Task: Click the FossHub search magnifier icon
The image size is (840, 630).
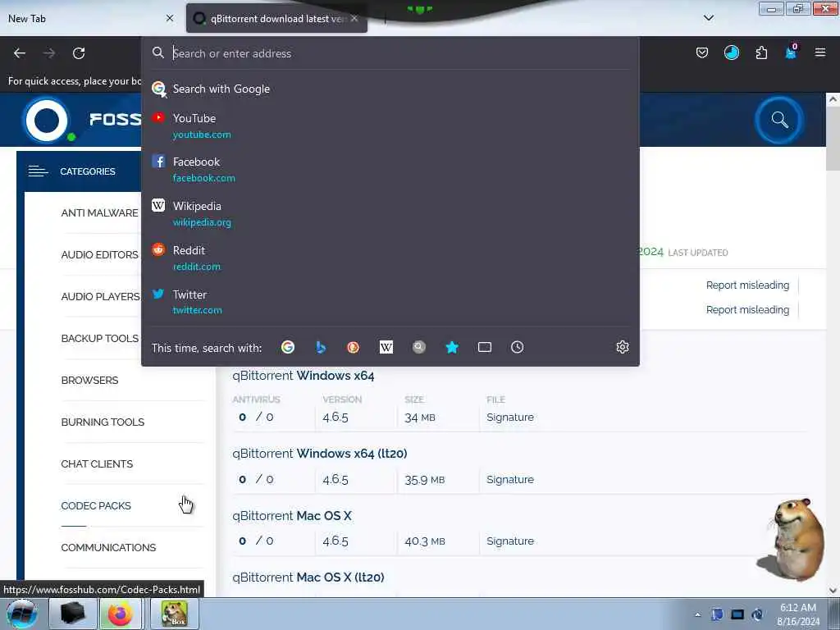Action: click(779, 120)
